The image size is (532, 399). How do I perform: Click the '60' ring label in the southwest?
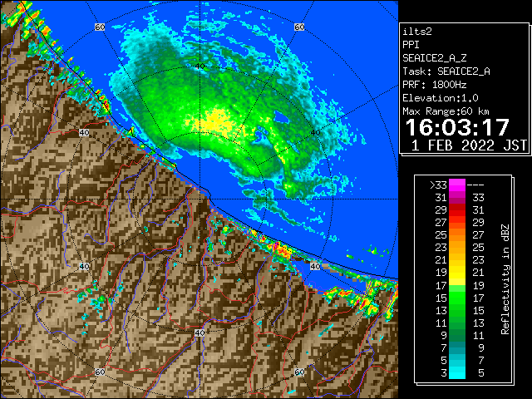(x=100, y=372)
